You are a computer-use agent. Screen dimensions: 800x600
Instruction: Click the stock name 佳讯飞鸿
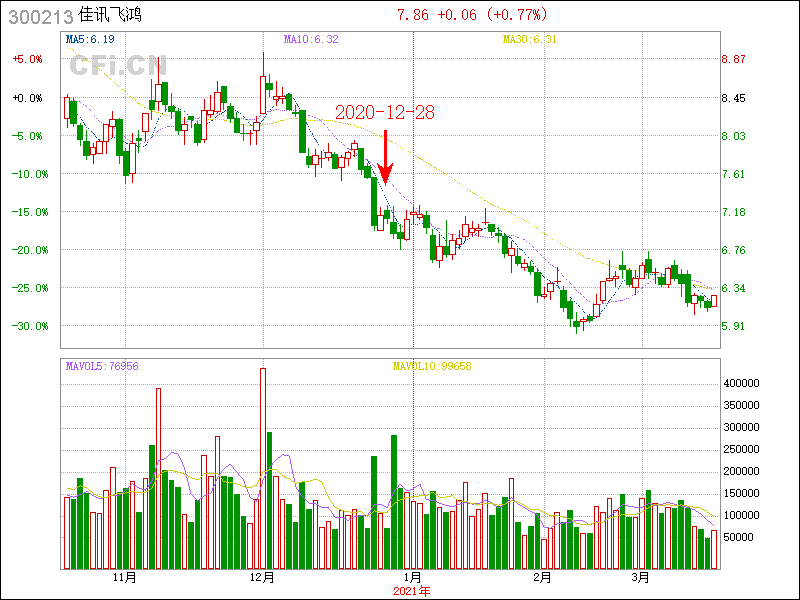pos(110,15)
